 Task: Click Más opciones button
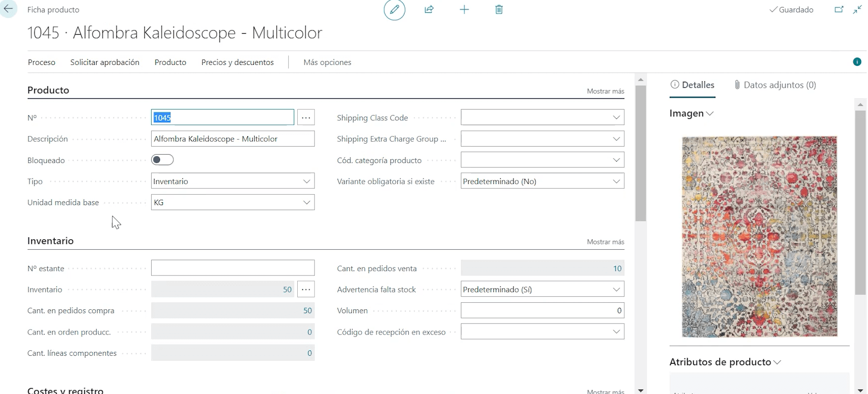click(327, 62)
